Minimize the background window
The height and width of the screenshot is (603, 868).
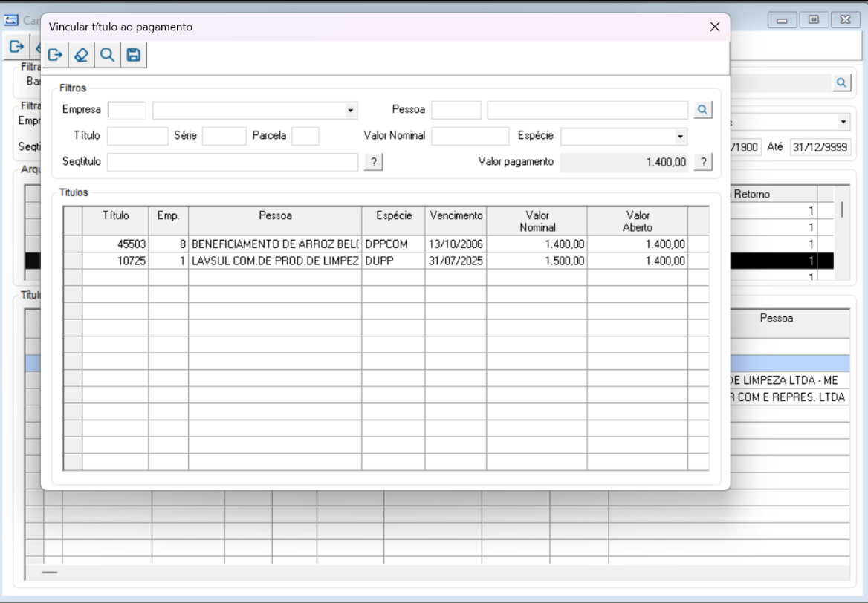click(x=783, y=20)
